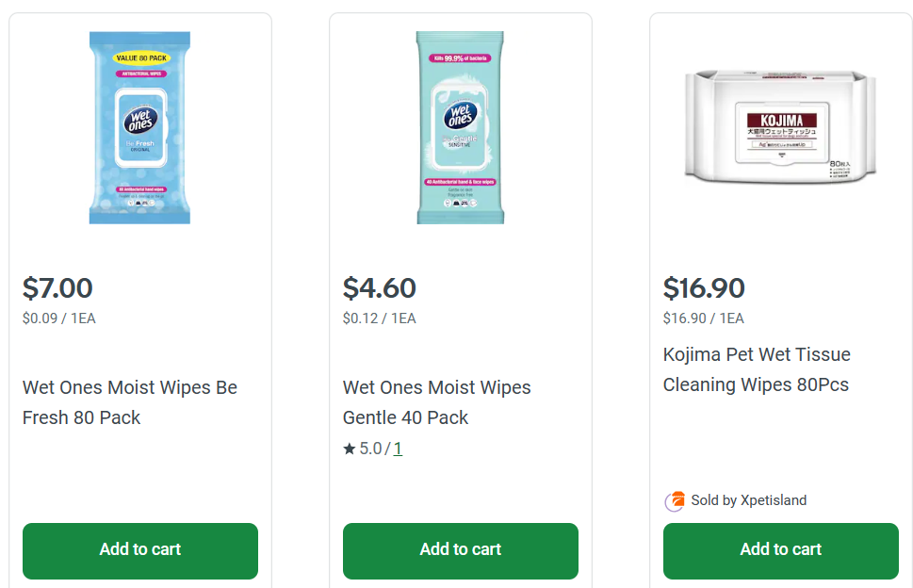
Task: Click the $4.60 price
Action: click(380, 287)
